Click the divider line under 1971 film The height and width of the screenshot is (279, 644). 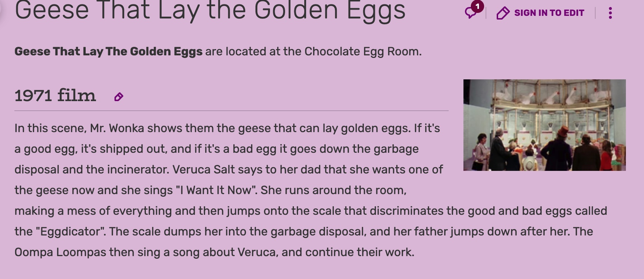click(231, 111)
